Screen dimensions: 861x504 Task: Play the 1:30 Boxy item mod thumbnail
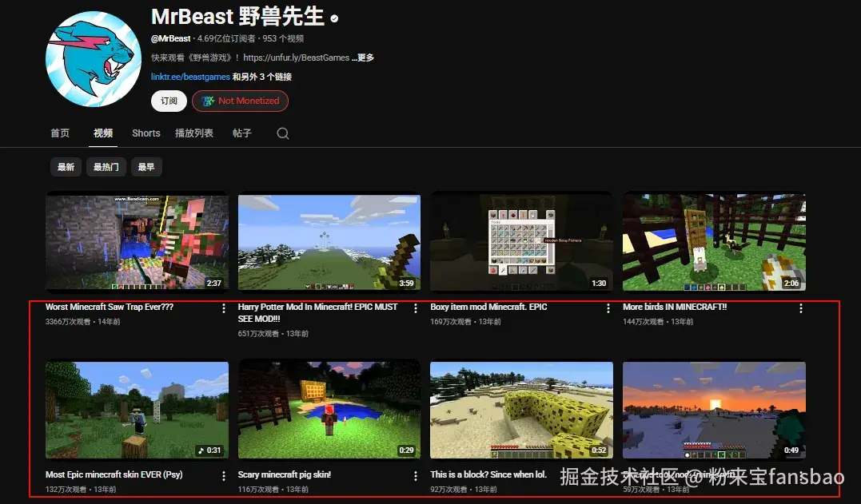click(521, 242)
